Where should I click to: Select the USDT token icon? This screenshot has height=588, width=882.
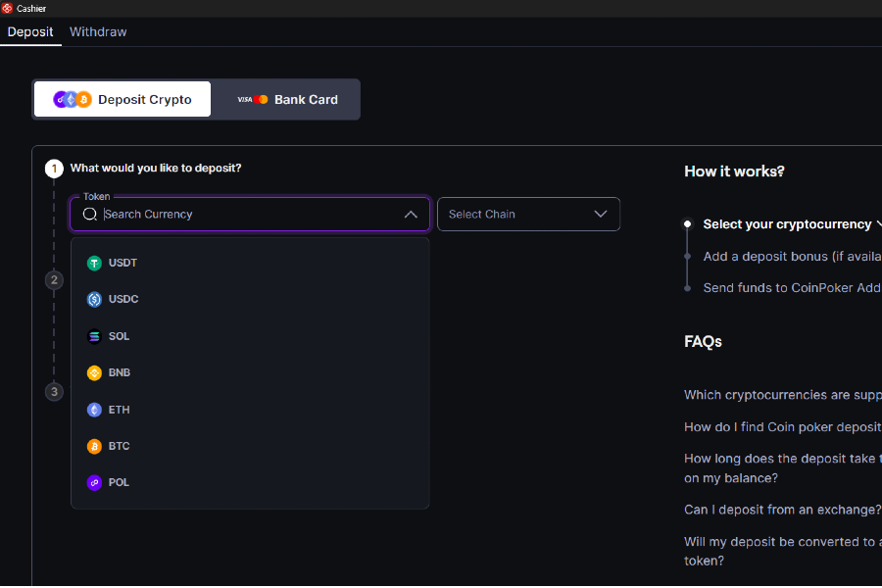94,263
